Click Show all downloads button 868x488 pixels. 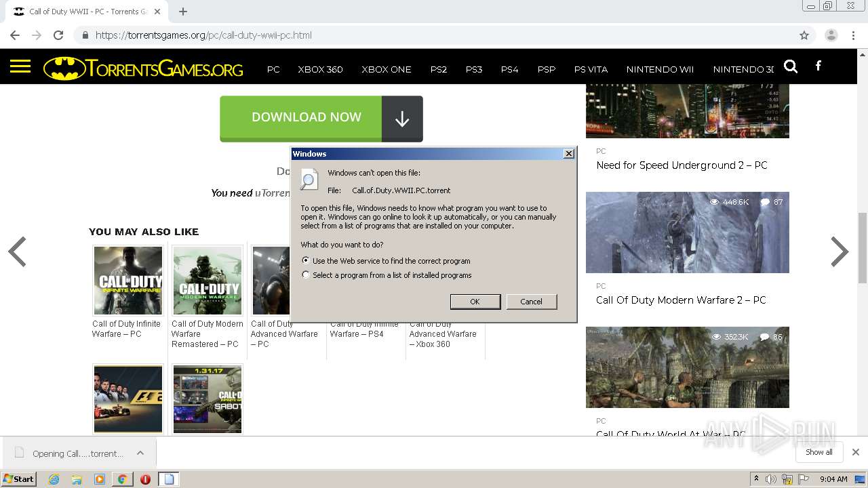(819, 452)
